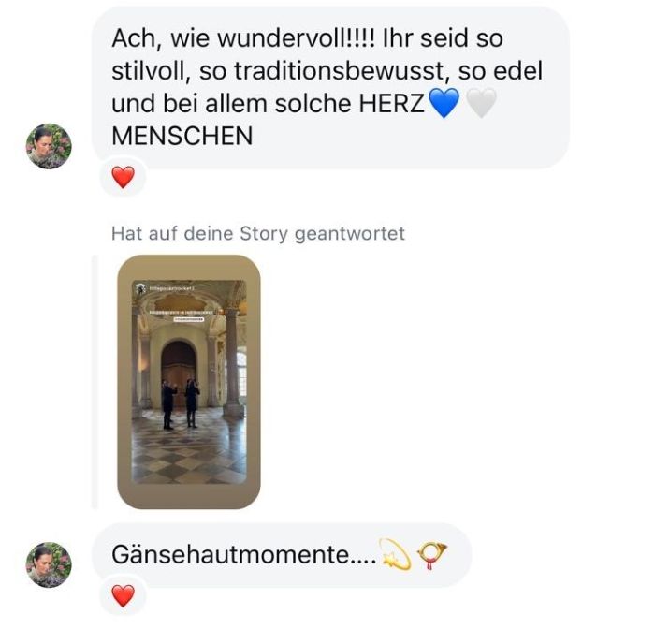Click the blue heart emoji after HERZ
The height and width of the screenshot is (644, 655).
coord(444,102)
